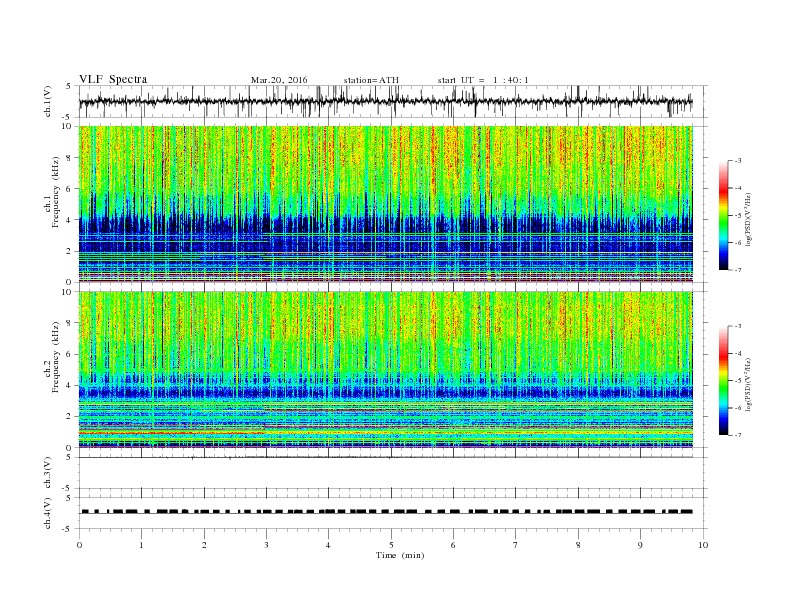This screenshot has width=792, height=612.
Task: Click the time axis tick label "1"
Action: (x=142, y=545)
